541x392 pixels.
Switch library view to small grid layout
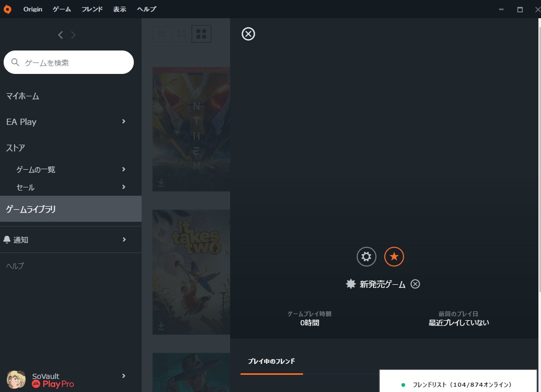(161, 33)
